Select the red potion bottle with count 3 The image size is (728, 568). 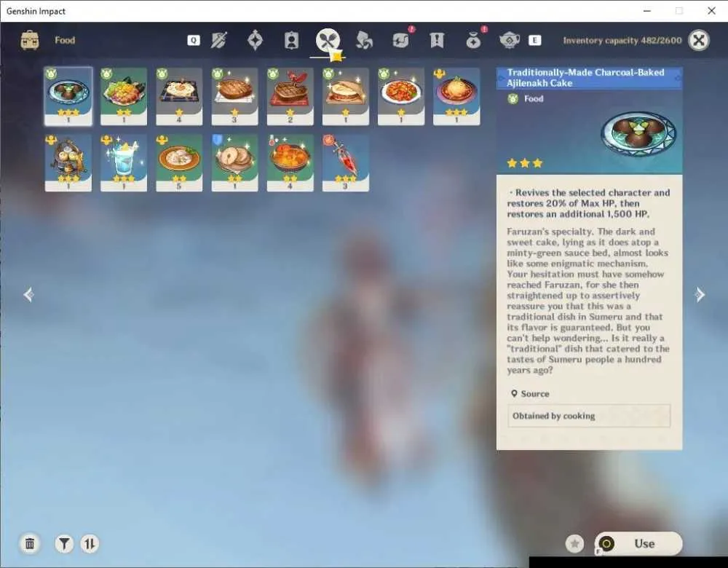(345, 163)
